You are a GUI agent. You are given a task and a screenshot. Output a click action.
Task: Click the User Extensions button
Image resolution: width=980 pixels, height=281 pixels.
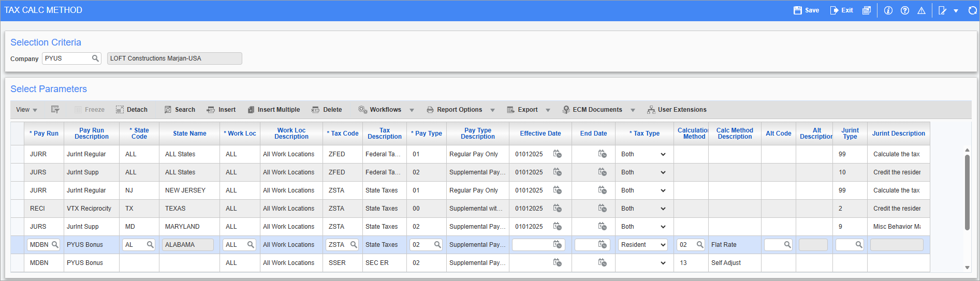click(x=677, y=110)
